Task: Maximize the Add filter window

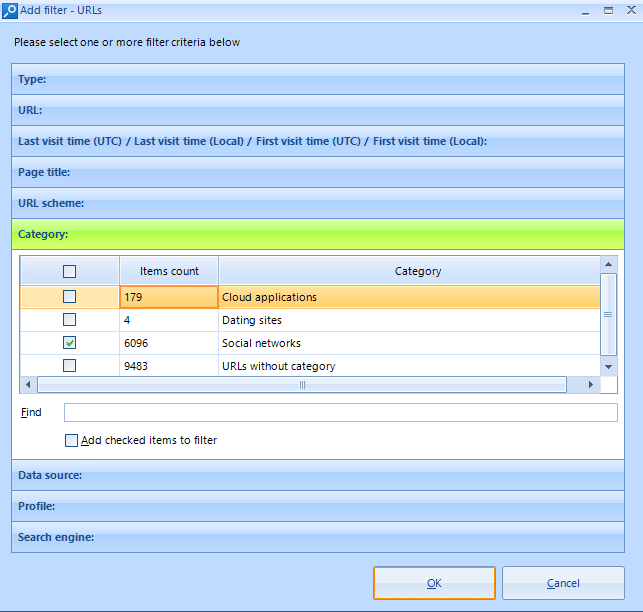Action: [608, 10]
